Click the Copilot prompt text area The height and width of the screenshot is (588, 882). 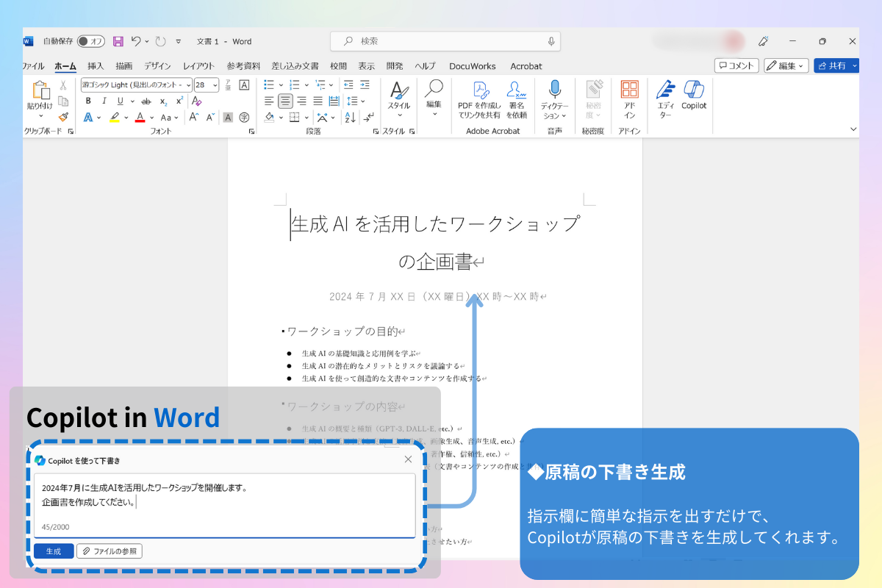point(225,505)
